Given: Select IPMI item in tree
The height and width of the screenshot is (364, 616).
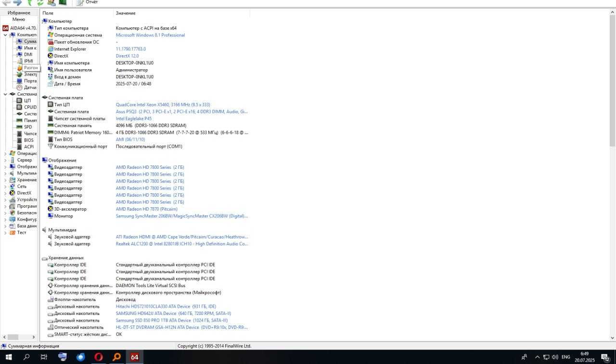Looking at the screenshot, I should click(x=28, y=61).
